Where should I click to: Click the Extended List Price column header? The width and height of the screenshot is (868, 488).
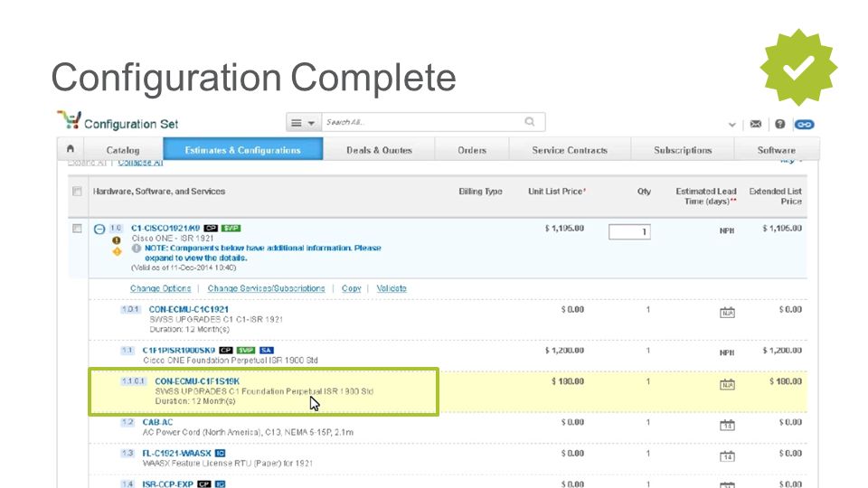(x=775, y=196)
